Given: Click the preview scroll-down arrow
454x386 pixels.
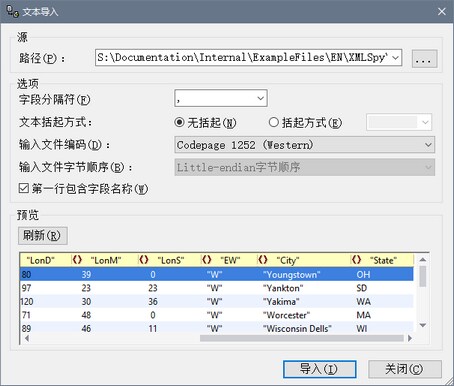Looking at the screenshot, I should (423, 325).
